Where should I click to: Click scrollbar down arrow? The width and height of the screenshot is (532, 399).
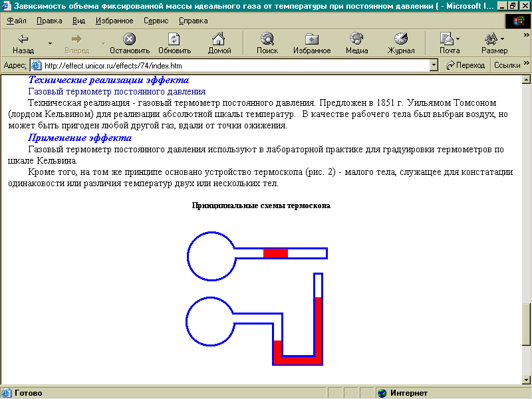pyautogui.click(x=526, y=380)
